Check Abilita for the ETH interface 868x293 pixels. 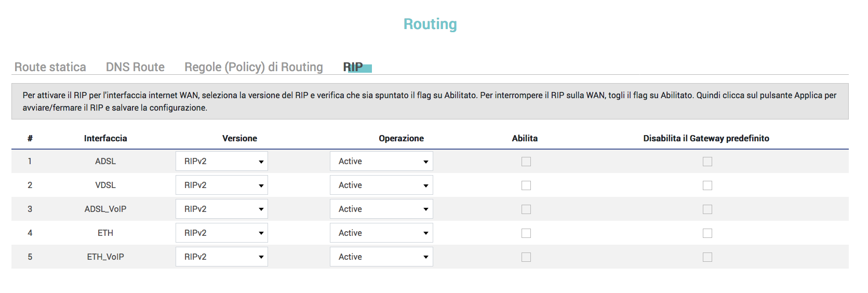coord(526,233)
